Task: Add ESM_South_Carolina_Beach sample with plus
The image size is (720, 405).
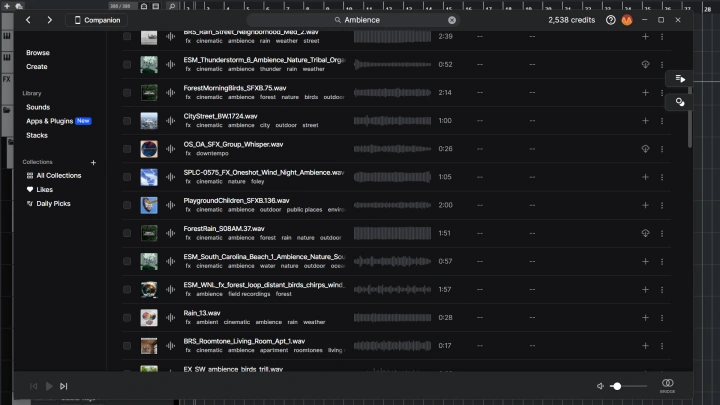Action: click(645, 261)
